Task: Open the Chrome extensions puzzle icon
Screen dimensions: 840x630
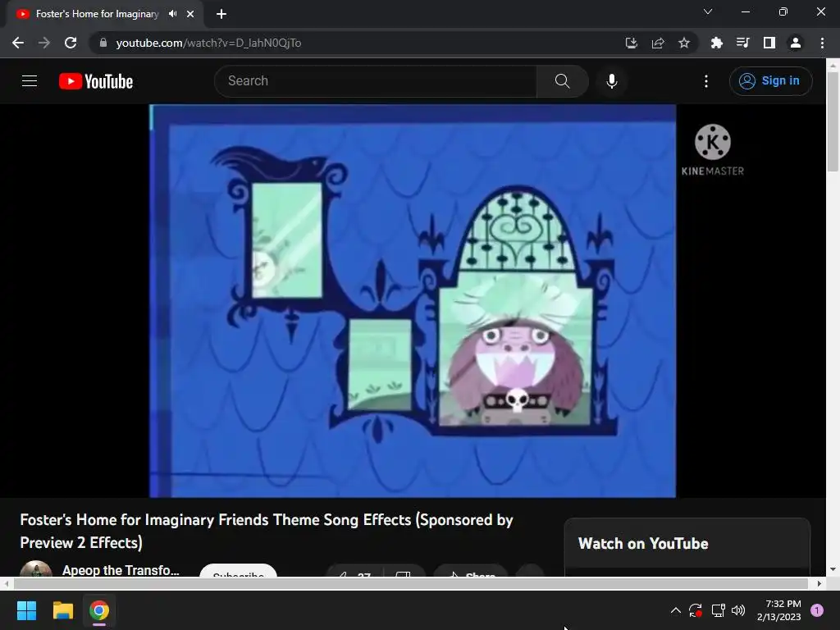Action: tap(716, 43)
